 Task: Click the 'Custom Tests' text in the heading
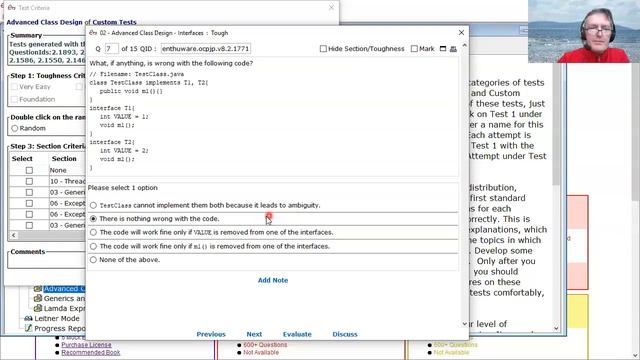pyautogui.click(x=114, y=22)
